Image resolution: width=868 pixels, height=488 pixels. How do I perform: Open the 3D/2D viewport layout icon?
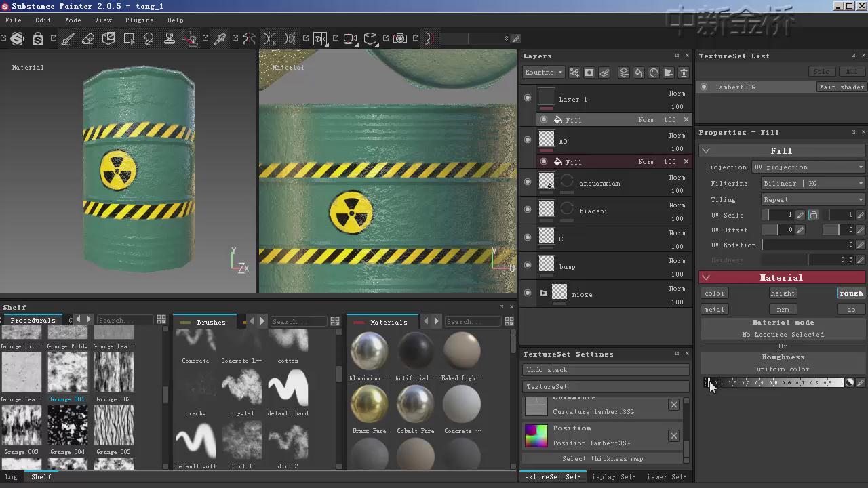pyautogui.click(x=320, y=39)
